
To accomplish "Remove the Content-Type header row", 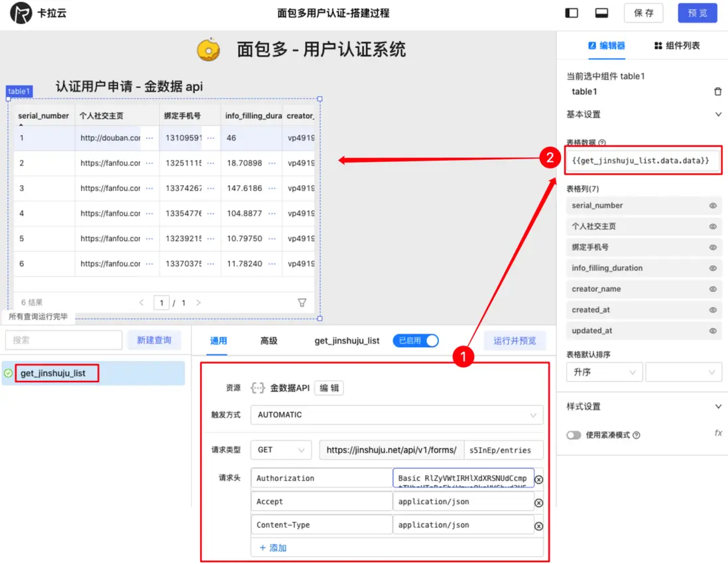I will pos(538,526).
